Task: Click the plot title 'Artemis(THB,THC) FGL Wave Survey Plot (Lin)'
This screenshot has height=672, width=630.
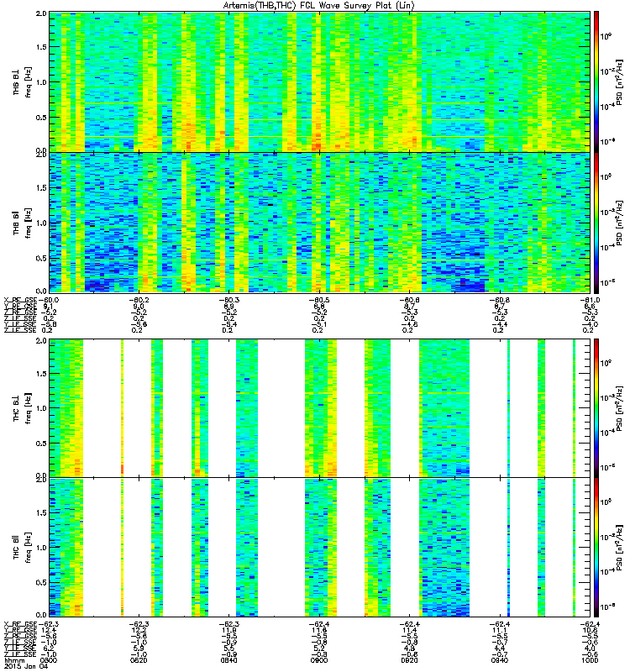Action: pyautogui.click(x=319, y=6)
